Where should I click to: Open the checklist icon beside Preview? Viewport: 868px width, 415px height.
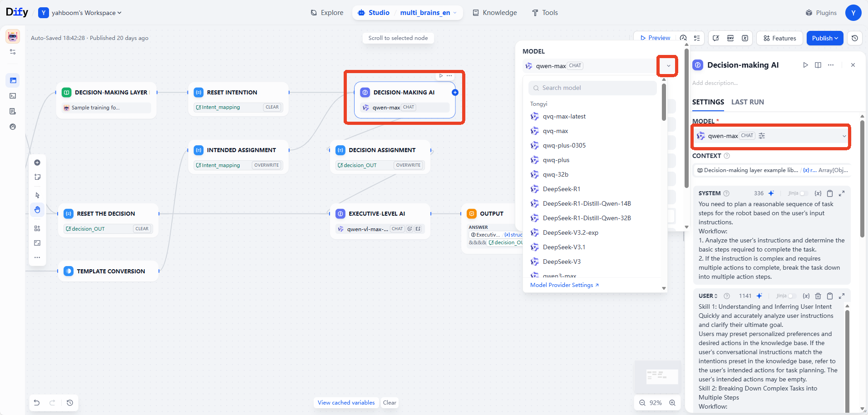tap(697, 38)
